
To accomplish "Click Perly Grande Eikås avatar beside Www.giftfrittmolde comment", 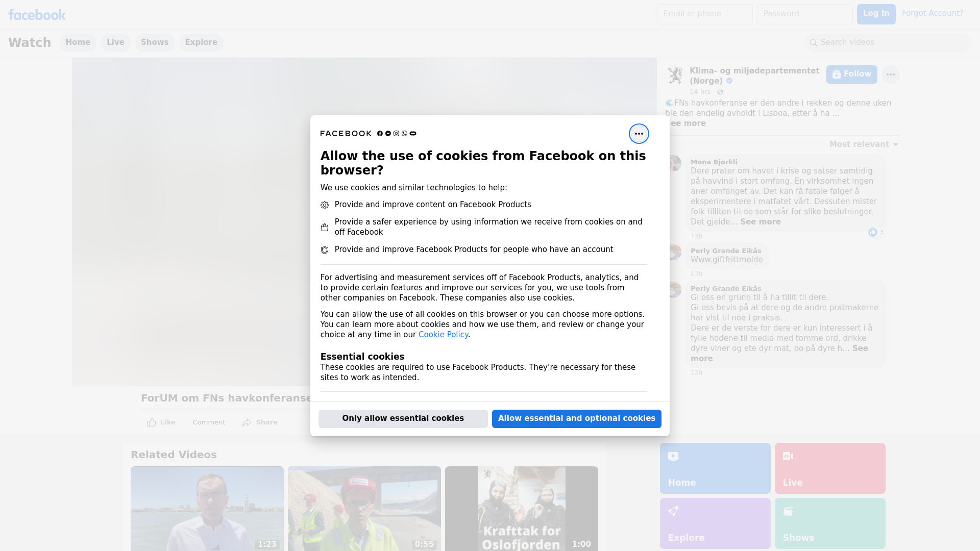I will coord(674,252).
